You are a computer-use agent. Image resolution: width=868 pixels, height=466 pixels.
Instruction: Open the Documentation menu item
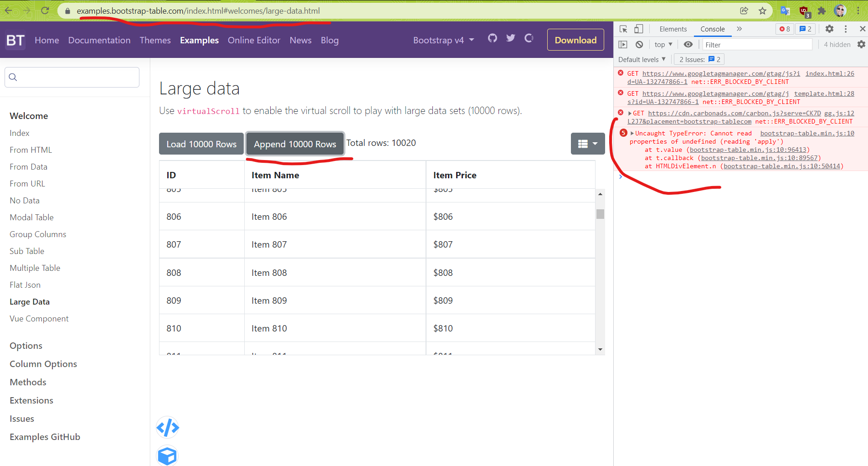tap(99, 40)
